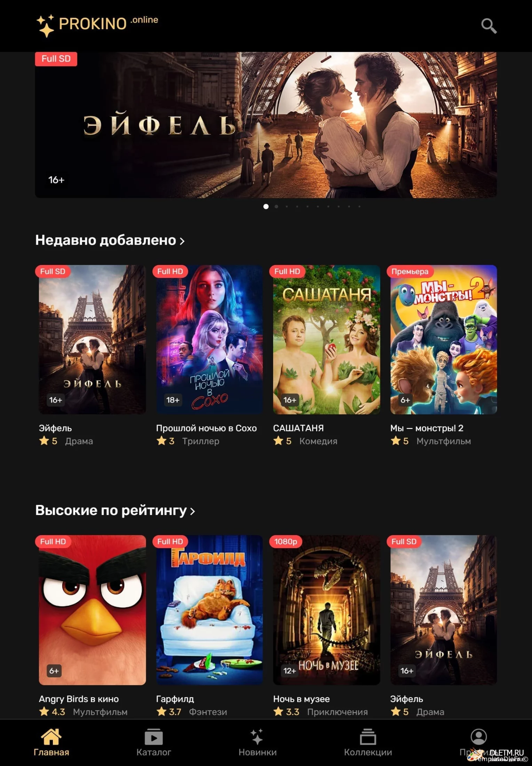Screen dimensions: 532x766
Task: Open the Каталог tab label
Action: (x=153, y=752)
